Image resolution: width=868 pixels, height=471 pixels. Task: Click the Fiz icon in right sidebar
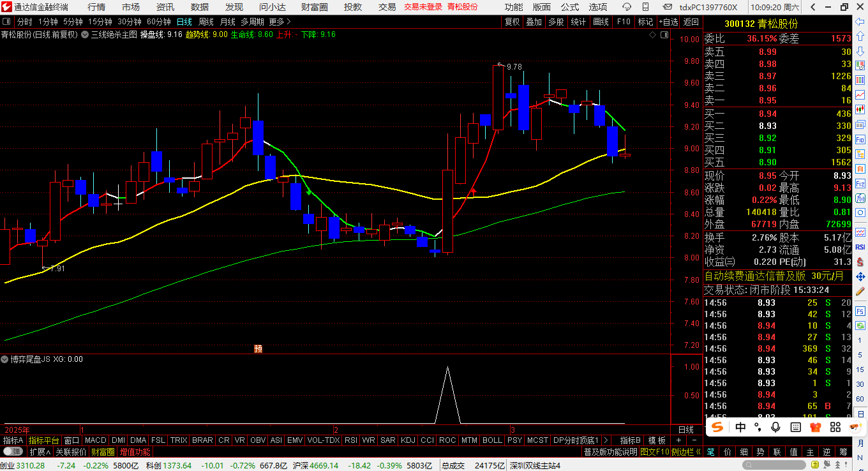(x=860, y=183)
